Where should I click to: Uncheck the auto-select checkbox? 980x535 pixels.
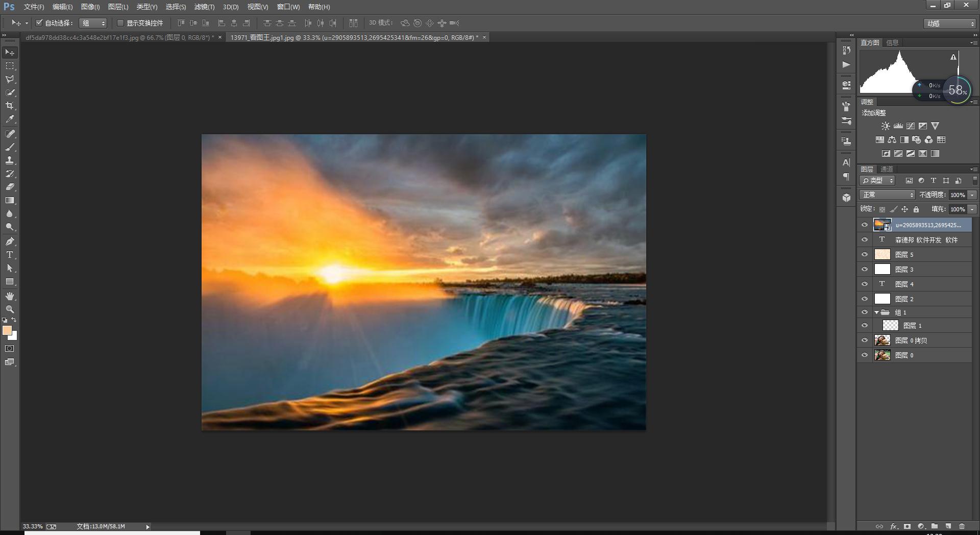tap(39, 23)
